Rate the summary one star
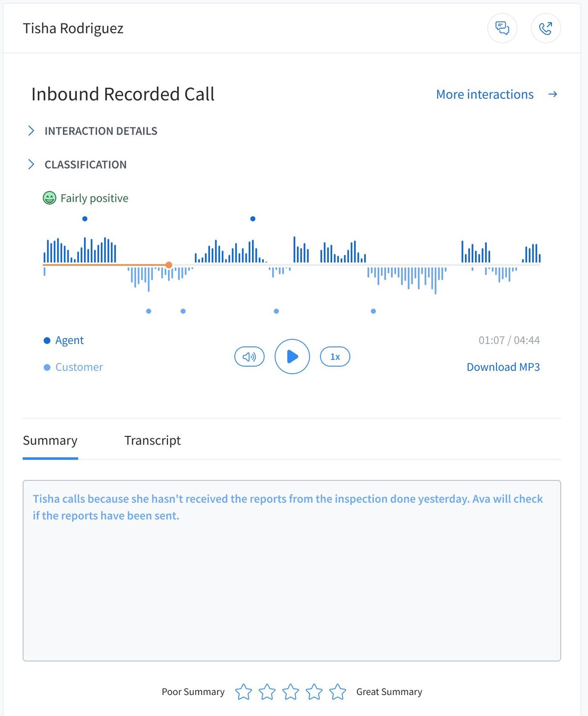The image size is (588, 716). point(243,692)
